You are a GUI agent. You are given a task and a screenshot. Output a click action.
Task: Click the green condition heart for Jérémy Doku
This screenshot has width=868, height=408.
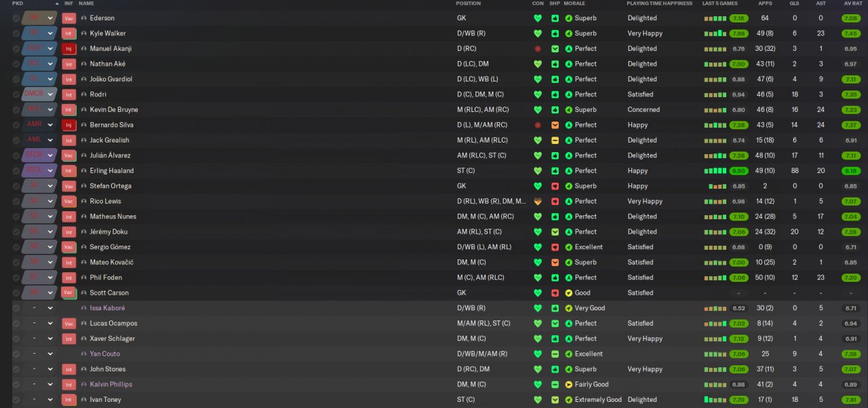538,232
